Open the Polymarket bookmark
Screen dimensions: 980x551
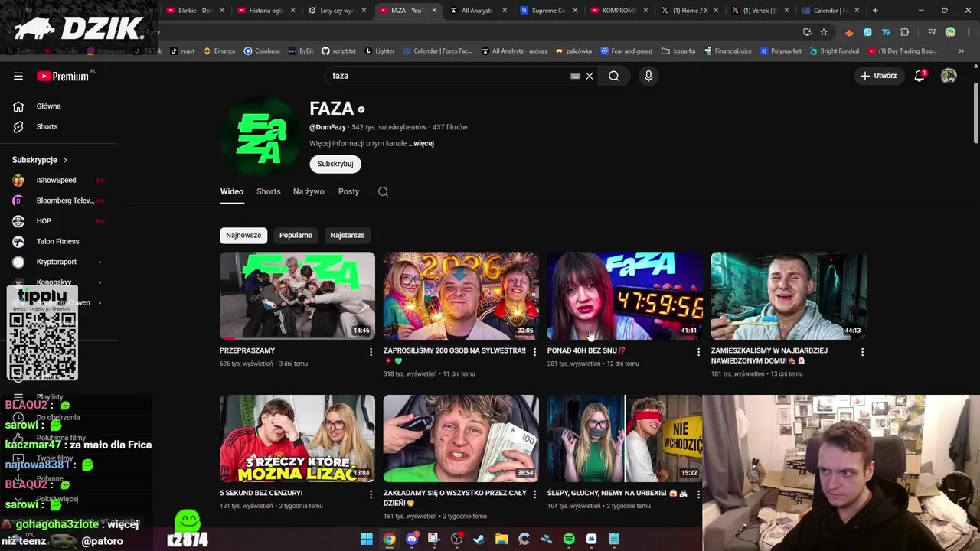[780, 51]
